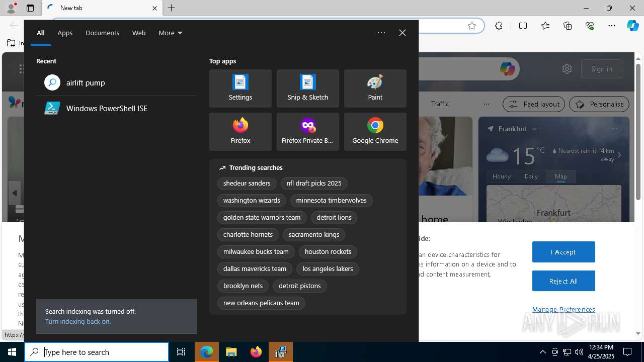This screenshot has height=362, width=644.
Task: Click the Windows Start button
Action: pos(12,352)
